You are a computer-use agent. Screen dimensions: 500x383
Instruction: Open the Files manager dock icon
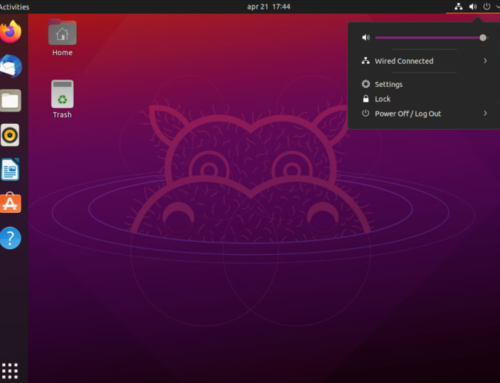(x=10, y=100)
